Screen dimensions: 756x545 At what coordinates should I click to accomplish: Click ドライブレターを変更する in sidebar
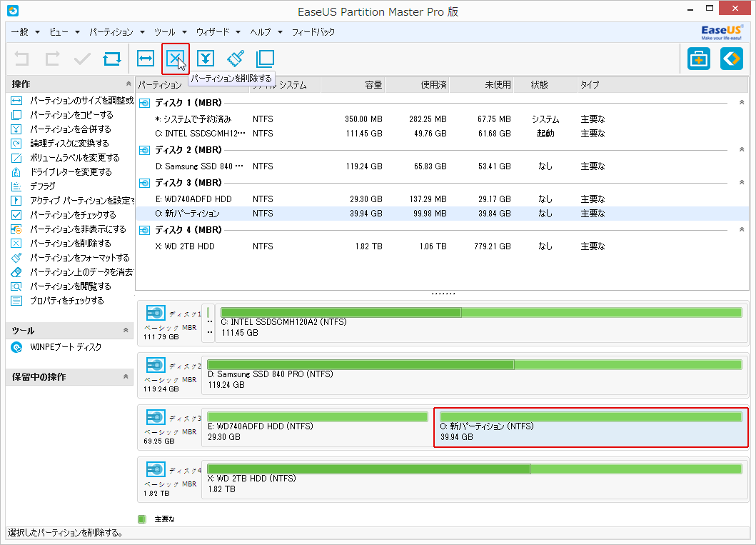(x=71, y=171)
